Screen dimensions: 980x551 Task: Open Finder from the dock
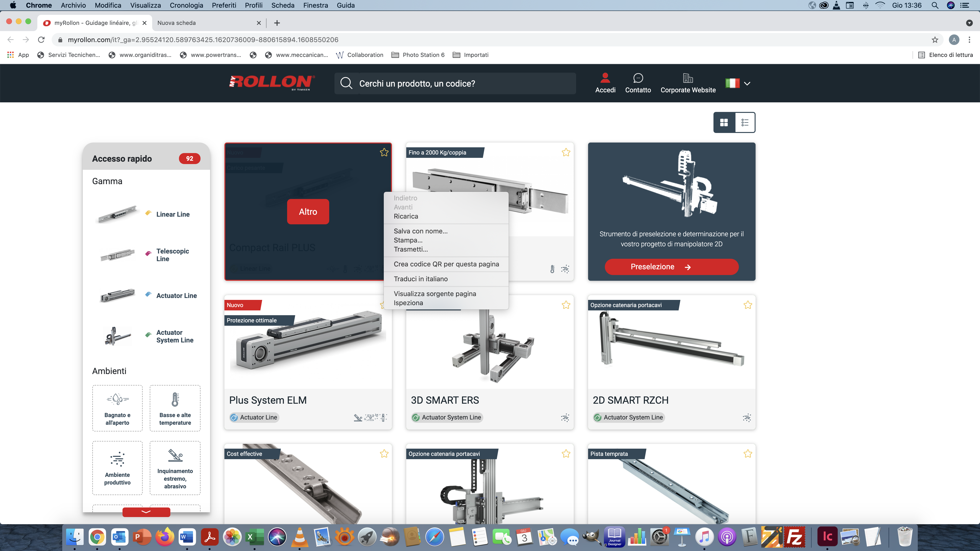[x=75, y=537]
